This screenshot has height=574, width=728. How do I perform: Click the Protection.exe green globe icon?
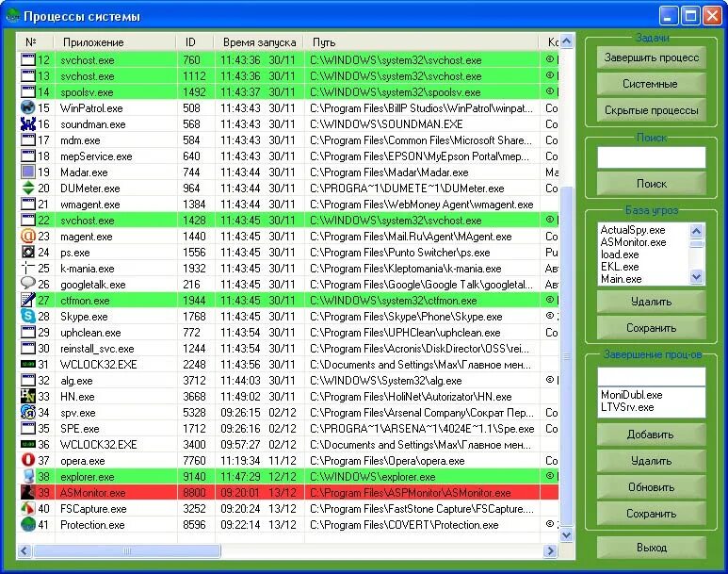click(28, 525)
